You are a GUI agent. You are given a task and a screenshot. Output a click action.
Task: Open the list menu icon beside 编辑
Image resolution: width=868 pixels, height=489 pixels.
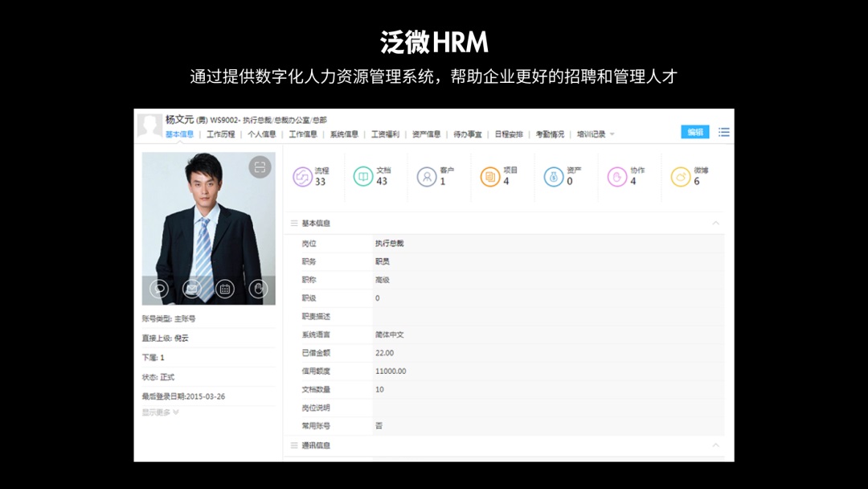pyautogui.click(x=724, y=133)
